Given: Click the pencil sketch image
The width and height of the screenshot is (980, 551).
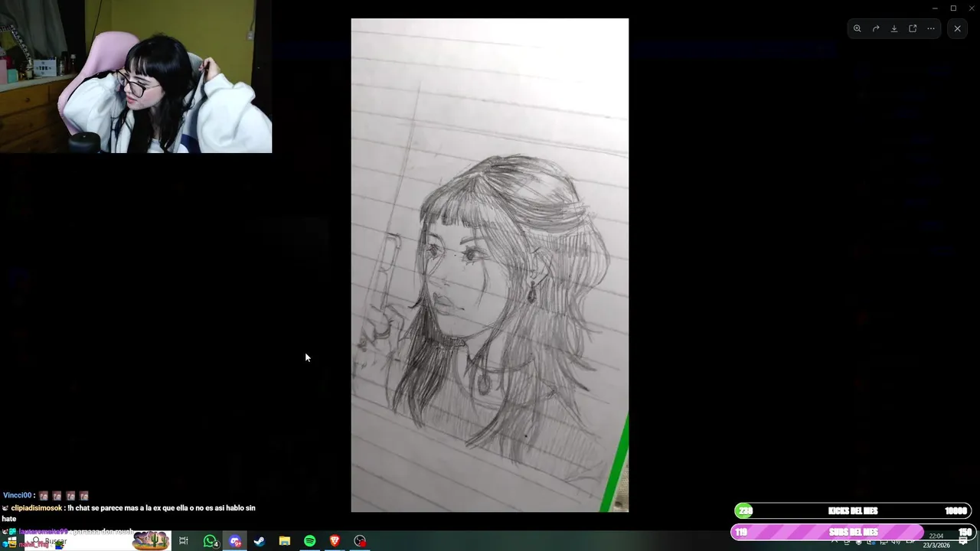Looking at the screenshot, I should (x=490, y=265).
